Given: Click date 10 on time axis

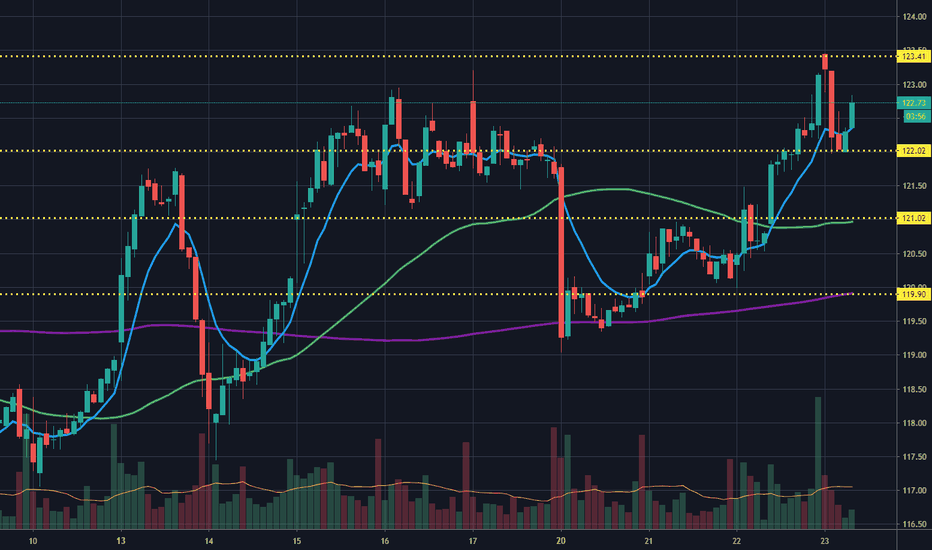Looking at the screenshot, I should 33,541.
